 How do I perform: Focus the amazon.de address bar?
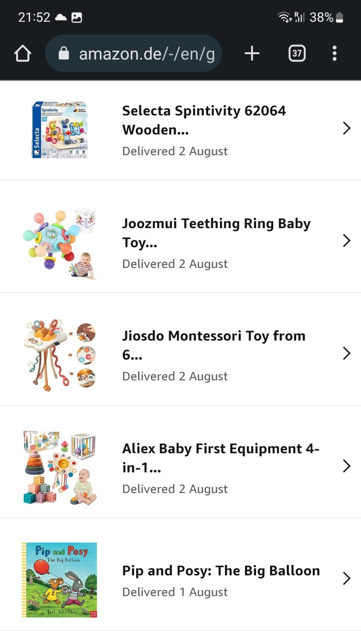147,54
